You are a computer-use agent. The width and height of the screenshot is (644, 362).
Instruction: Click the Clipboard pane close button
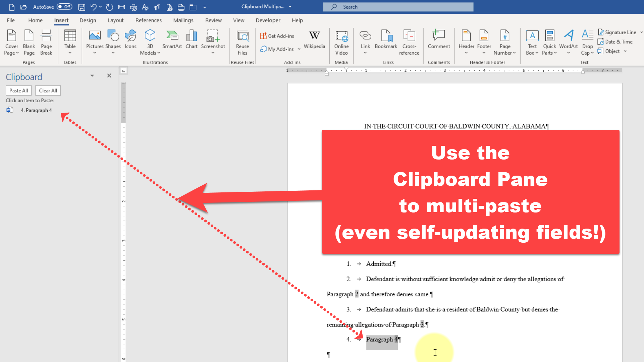109,75
